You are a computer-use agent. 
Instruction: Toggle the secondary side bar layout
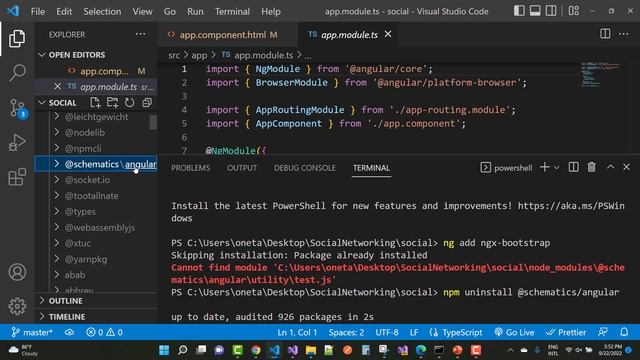(x=551, y=11)
